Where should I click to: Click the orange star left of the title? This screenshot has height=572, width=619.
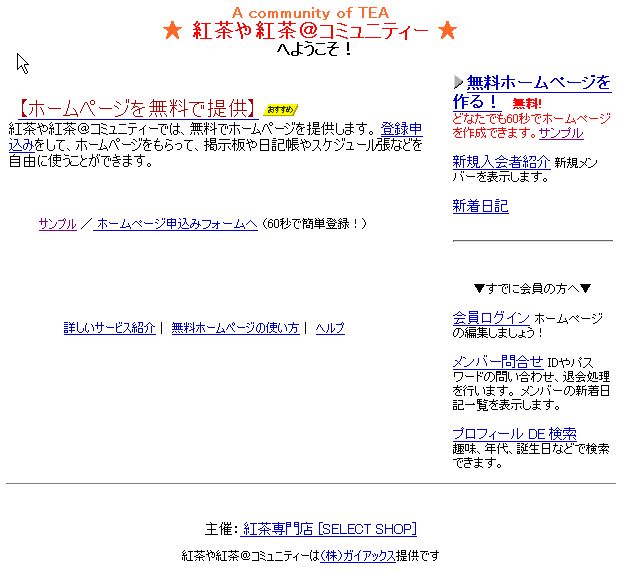click(x=172, y=31)
